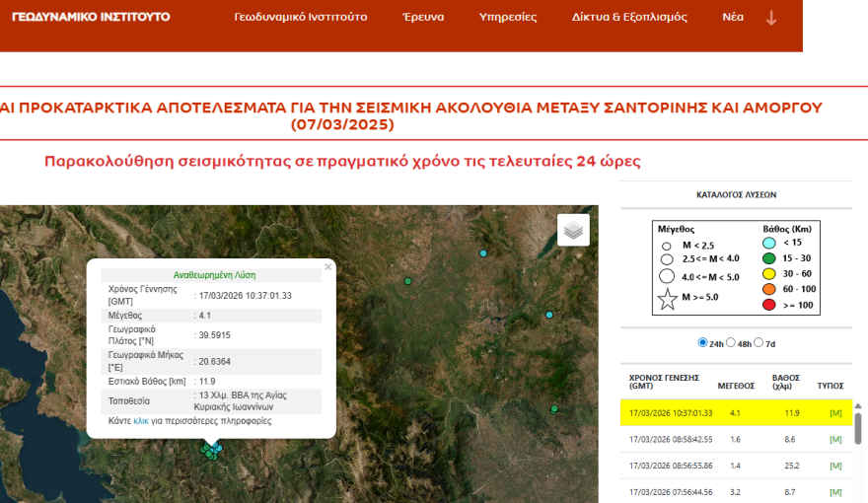Click the scrollbar up arrow of catalog list
This screenshot has width=868, height=503.
858,406
